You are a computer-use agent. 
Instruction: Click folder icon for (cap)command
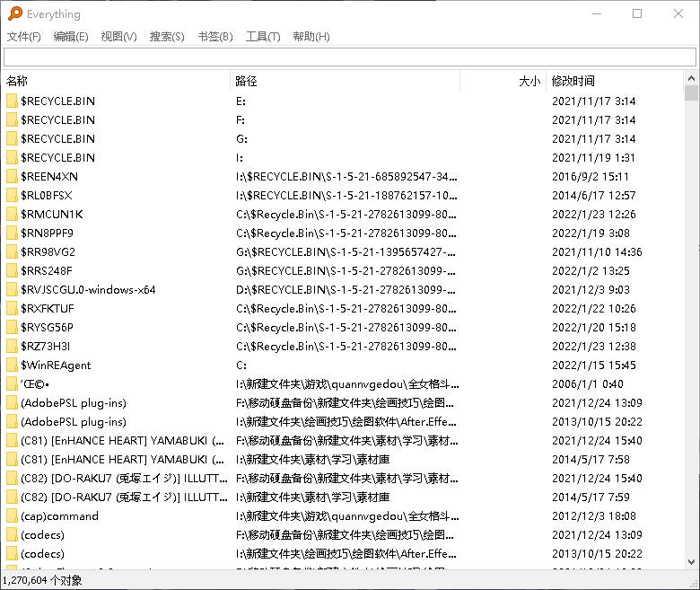point(12,515)
